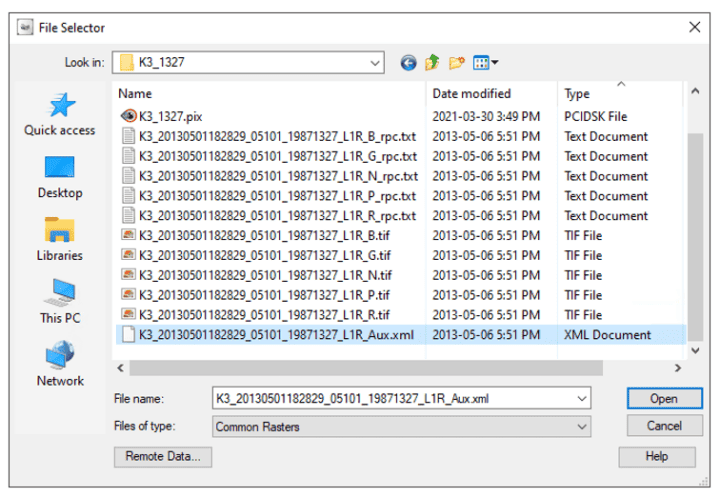Image resolution: width=720 pixels, height=497 pixels.
Task: Click the Cancel button
Action: point(664,426)
